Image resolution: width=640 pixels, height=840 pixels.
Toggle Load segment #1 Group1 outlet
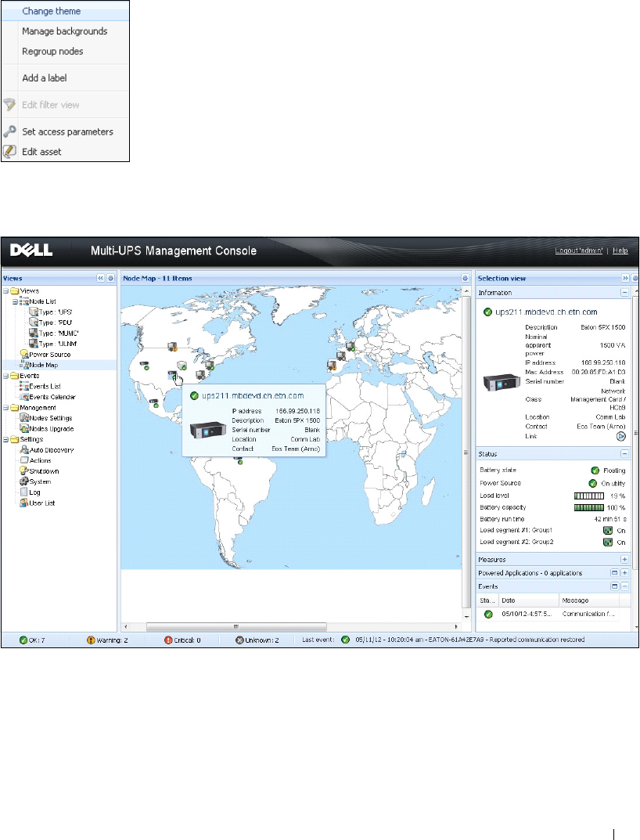point(606,530)
